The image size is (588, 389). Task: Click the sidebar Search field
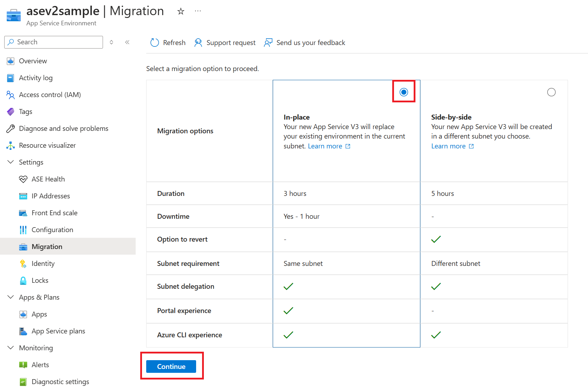coord(54,42)
